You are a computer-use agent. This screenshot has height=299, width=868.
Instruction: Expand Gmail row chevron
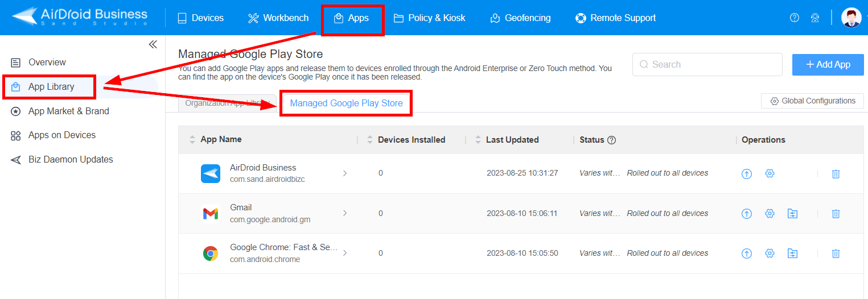click(x=345, y=213)
